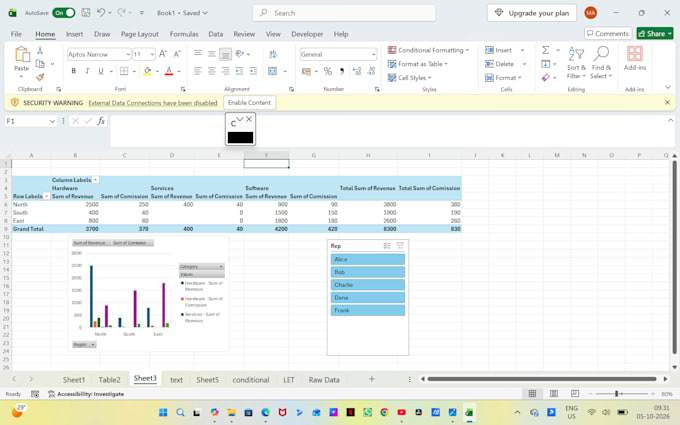Image resolution: width=680 pixels, height=425 pixels.
Task: Toggle multi-select in the Rep slicer
Action: pos(387,246)
